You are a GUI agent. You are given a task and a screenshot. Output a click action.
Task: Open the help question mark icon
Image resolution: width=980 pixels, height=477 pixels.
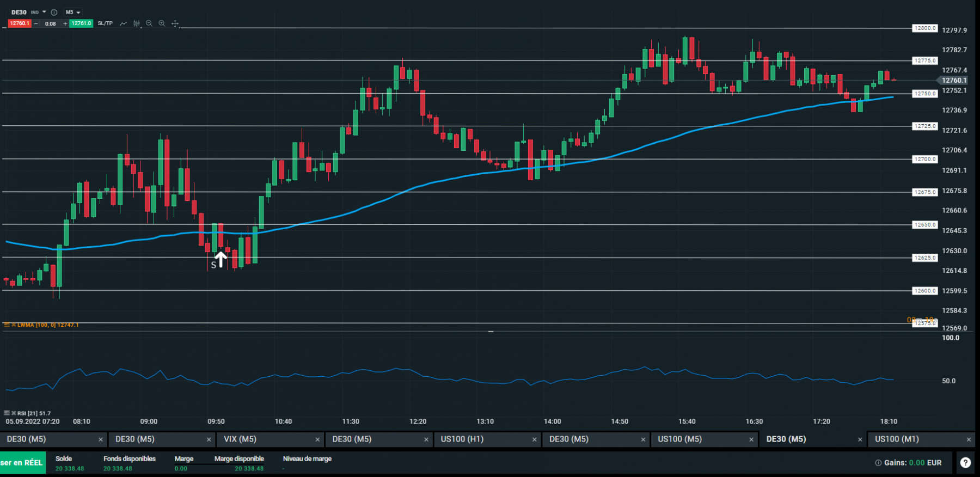pyautogui.click(x=965, y=462)
